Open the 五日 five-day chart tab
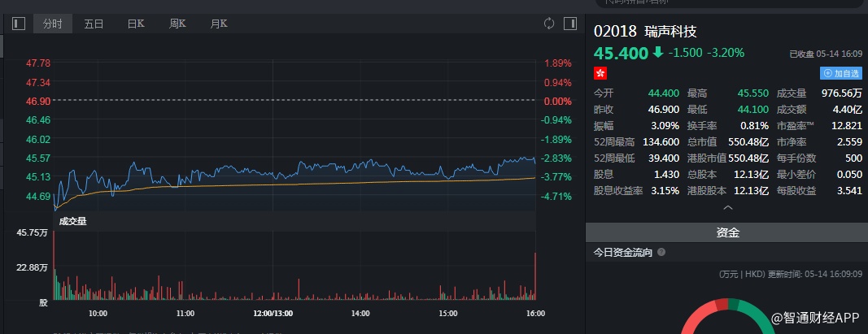Viewport: 868px width, 334px height. coord(94,24)
